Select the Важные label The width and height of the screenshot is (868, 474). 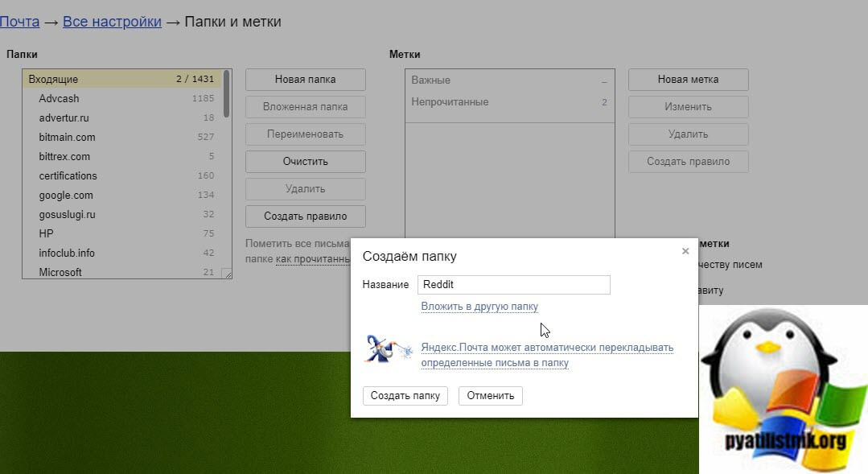[431, 80]
